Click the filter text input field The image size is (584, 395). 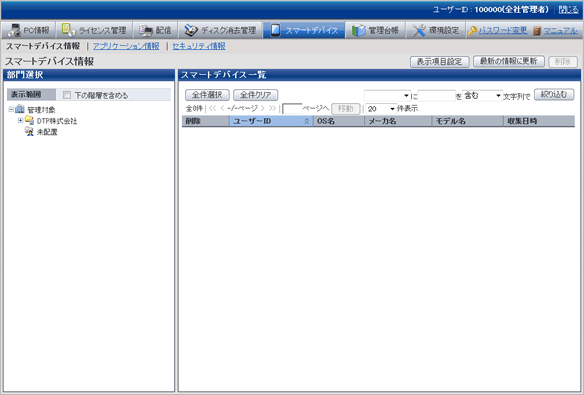(437, 96)
